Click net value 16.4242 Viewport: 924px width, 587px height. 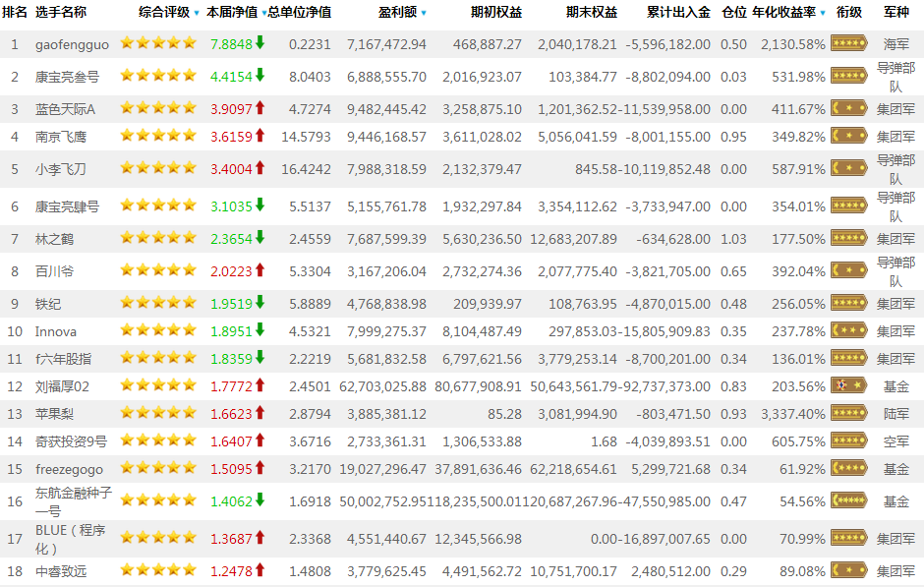pos(306,169)
